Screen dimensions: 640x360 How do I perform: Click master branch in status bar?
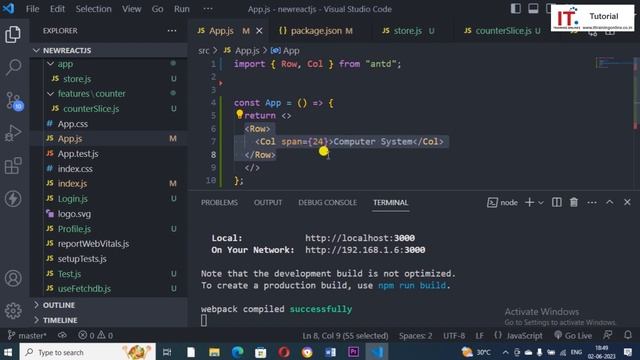(x=27, y=336)
